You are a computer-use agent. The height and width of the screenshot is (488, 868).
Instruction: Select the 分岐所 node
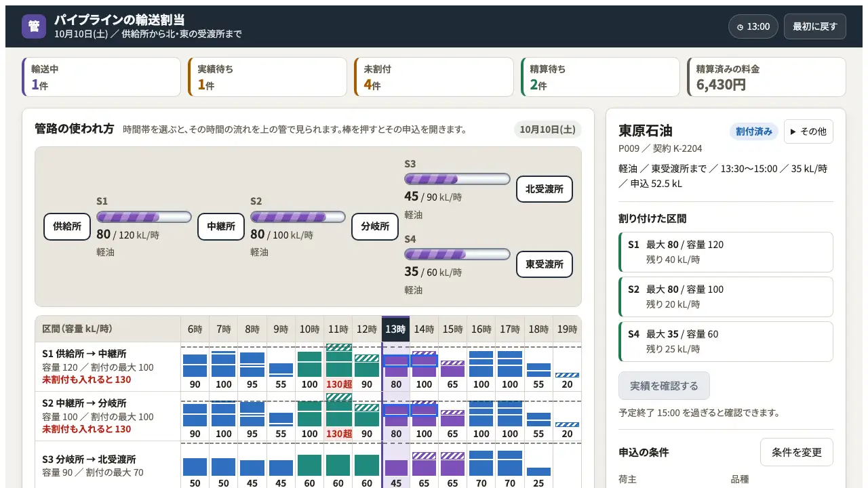(375, 226)
